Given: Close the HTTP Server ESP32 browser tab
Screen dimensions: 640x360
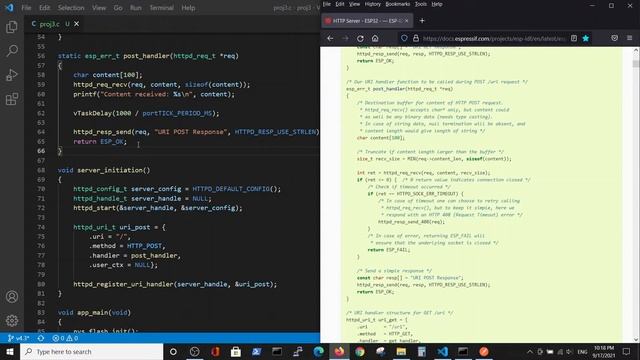Looking at the screenshot, I should pyautogui.click(x=407, y=21).
